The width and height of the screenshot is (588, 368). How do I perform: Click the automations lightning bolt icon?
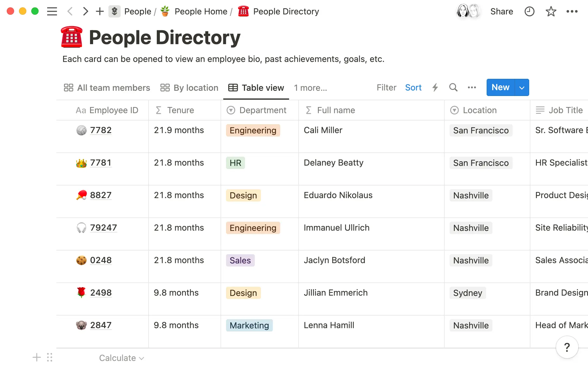pos(435,87)
